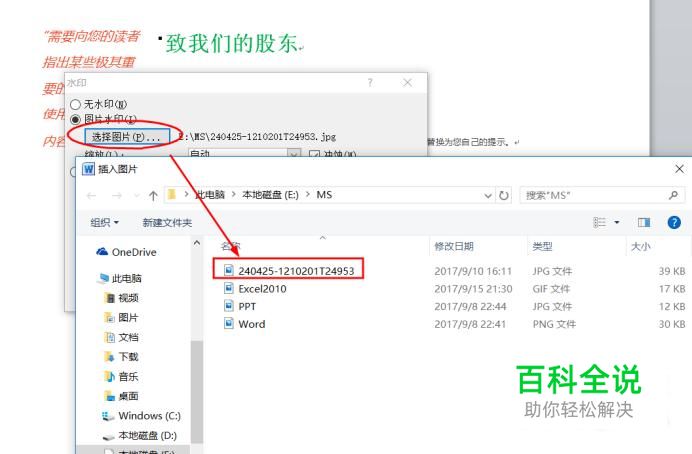Go back with the left arrow in Insert Picture
Screen dimensions: 692x454
pyautogui.click(x=91, y=195)
